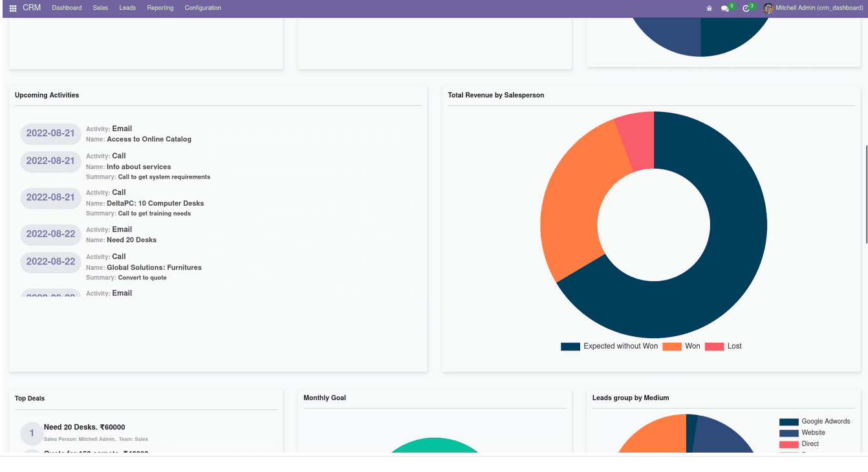Viewport: 868px width, 472px height.
Task: Open the Sales menu
Action: 100,8
